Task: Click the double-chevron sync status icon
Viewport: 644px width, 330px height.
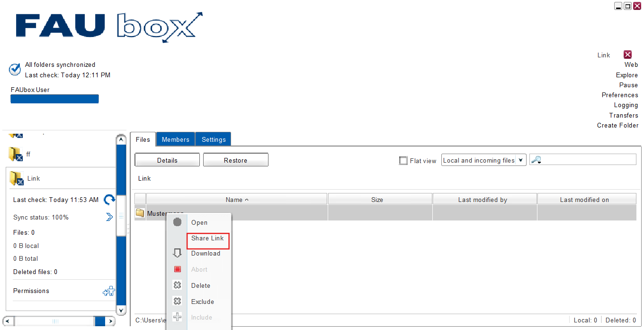Action: pyautogui.click(x=109, y=217)
